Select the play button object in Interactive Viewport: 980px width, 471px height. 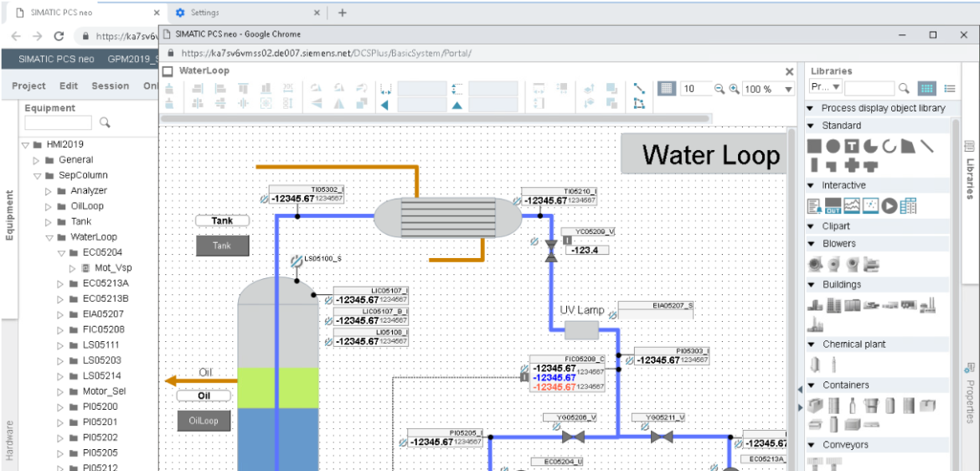point(890,205)
